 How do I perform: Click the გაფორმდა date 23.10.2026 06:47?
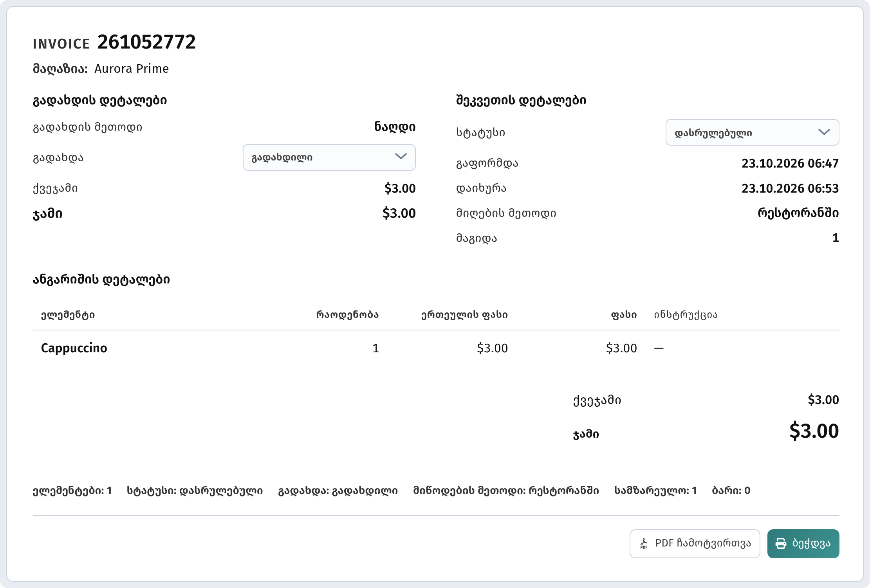(790, 163)
